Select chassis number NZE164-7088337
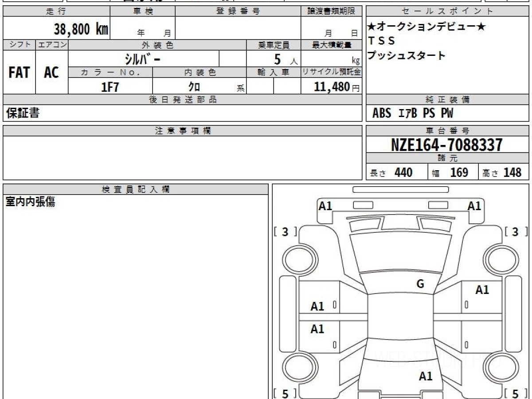Image resolution: width=532 pixels, height=399 pixels. click(x=447, y=145)
